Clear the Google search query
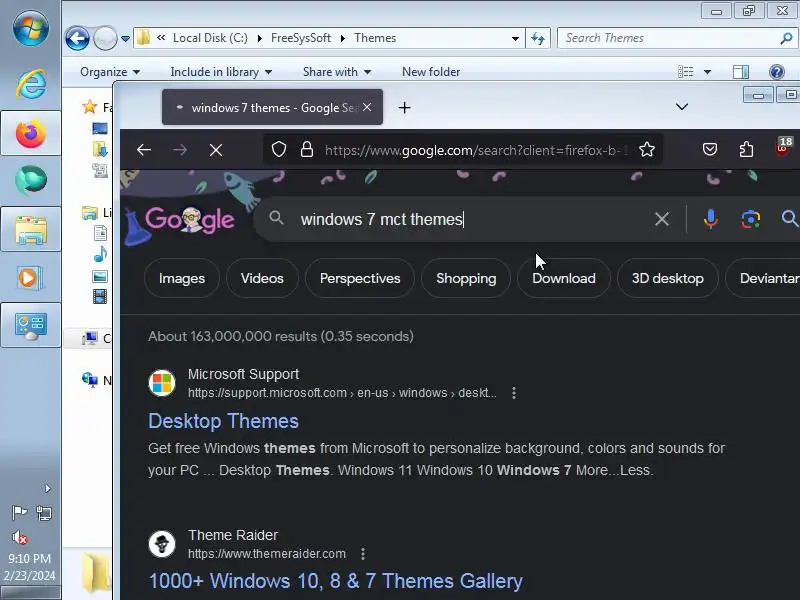Viewport: 800px width, 600px height. pos(662,219)
